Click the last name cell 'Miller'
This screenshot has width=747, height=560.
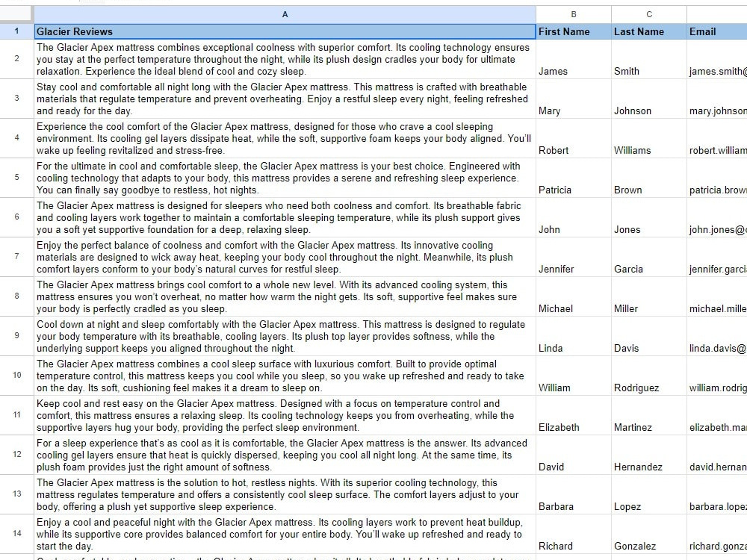(x=649, y=296)
